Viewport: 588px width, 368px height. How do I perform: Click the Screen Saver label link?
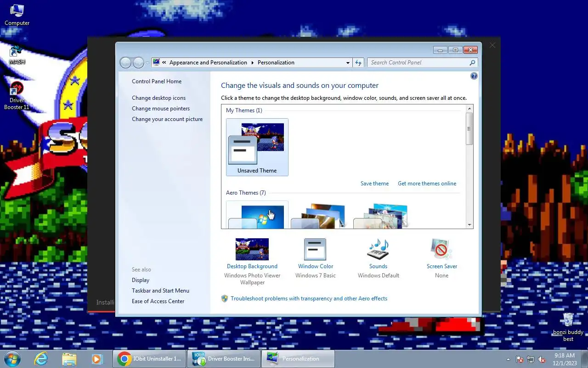(x=442, y=266)
